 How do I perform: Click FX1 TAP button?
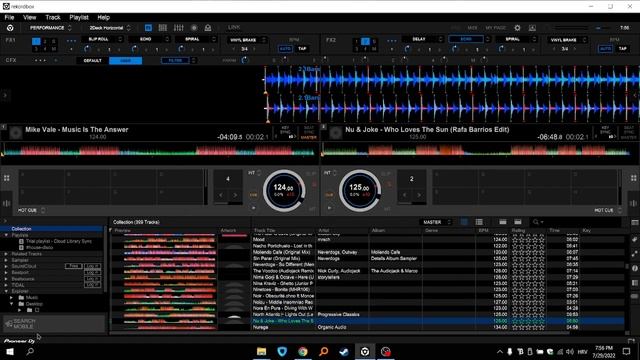[302, 49]
